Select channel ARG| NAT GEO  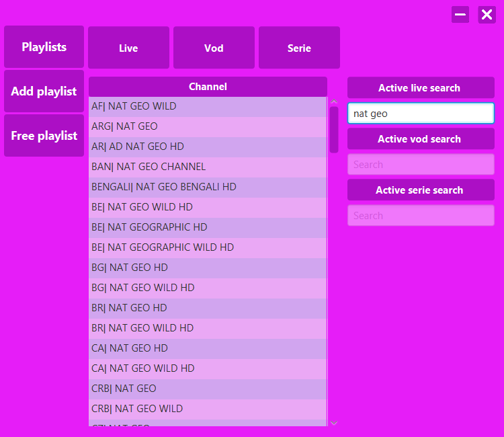coord(208,126)
